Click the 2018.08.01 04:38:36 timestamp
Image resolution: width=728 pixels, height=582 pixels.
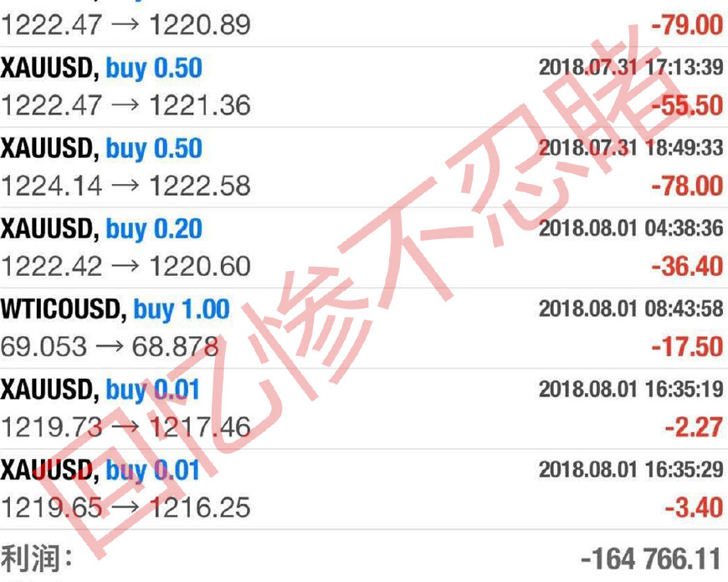pos(631,228)
